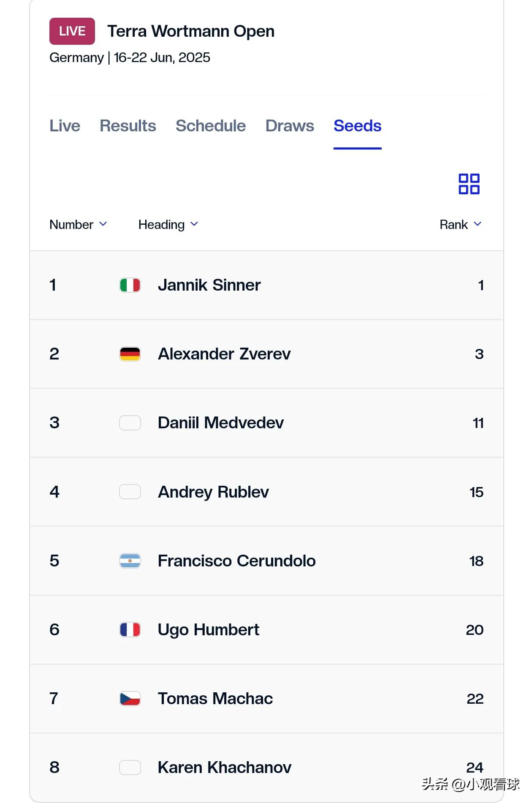This screenshot has width=532, height=803.
Task: Go to the Schedule tab
Action: click(211, 126)
